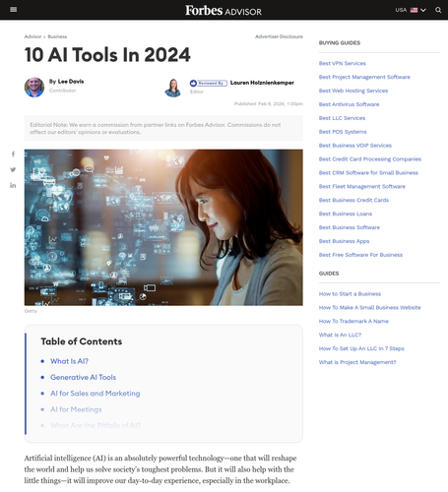Share article via LinkedIn icon
The image size is (448, 492).
pyautogui.click(x=13, y=185)
